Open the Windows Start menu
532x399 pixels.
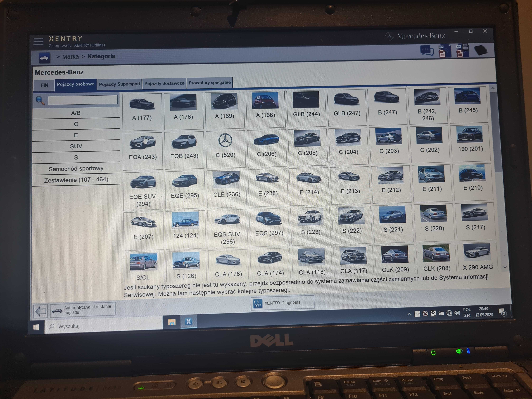[x=36, y=327]
